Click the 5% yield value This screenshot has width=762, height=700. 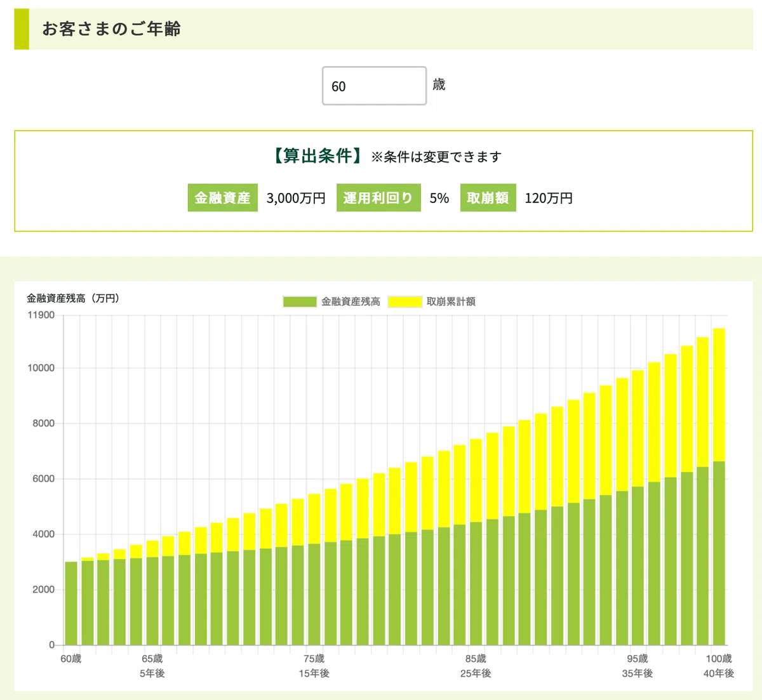(439, 198)
